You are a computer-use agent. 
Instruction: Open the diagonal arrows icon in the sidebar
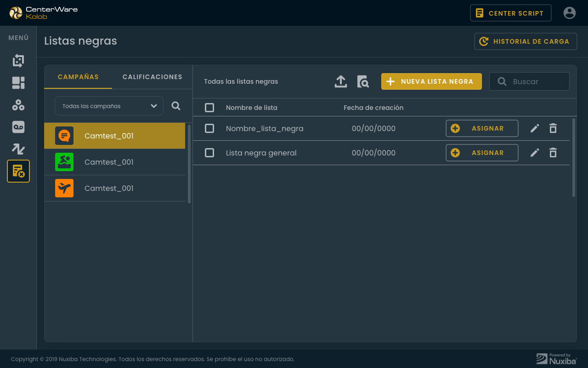[18, 149]
